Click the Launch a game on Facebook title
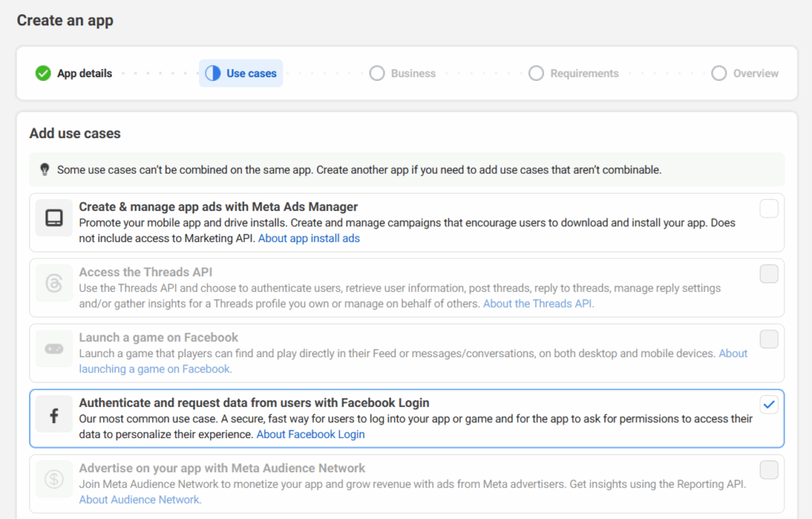Viewport: 812px width, 519px height. (x=159, y=337)
